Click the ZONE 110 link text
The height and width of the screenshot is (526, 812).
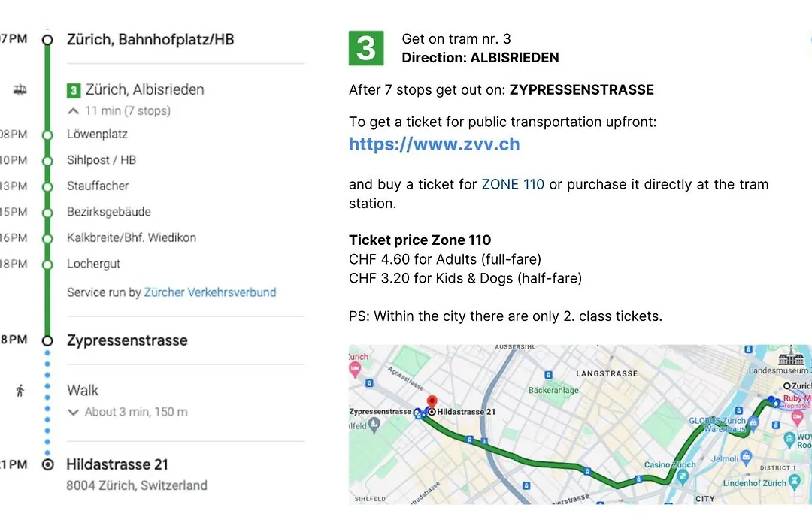click(513, 184)
